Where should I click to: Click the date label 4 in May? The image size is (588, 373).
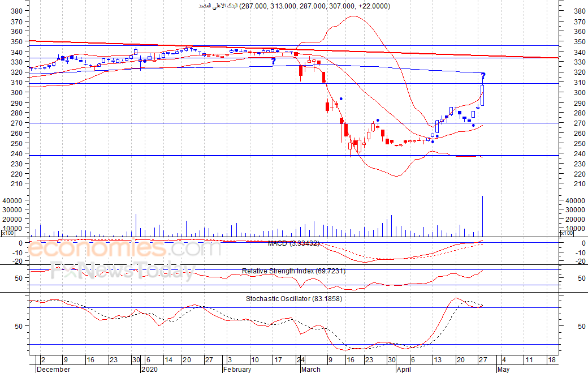(504, 360)
